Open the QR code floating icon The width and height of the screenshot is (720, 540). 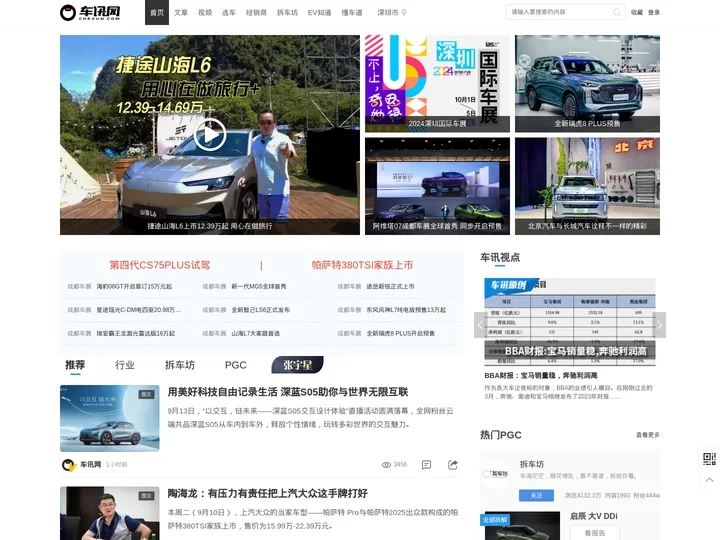click(x=709, y=459)
